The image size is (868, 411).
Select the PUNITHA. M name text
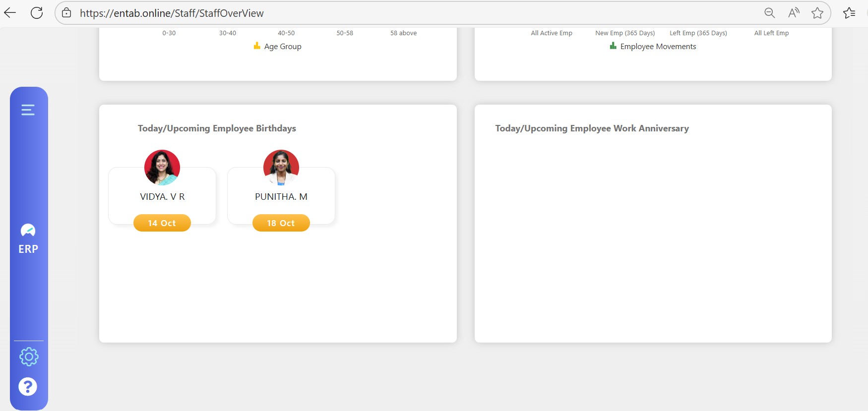(281, 197)
